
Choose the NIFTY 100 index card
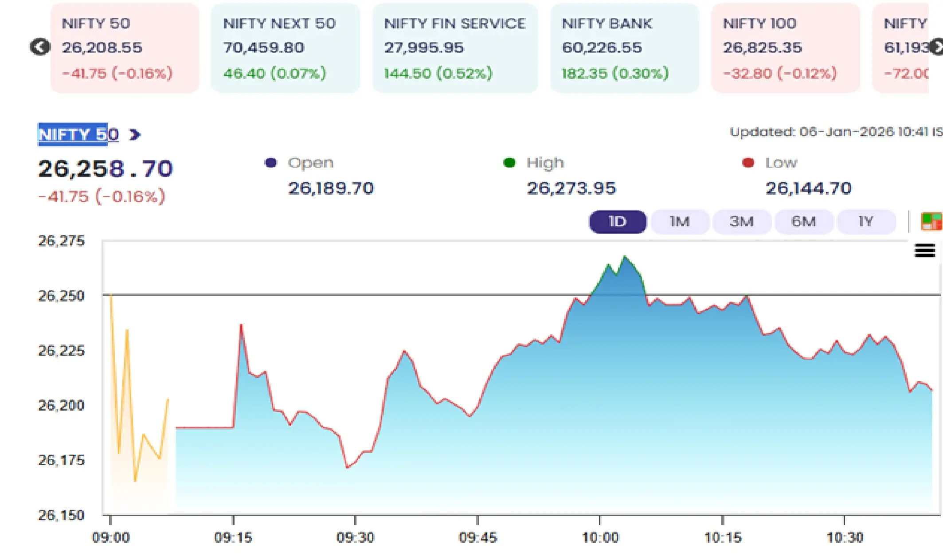click(785, 48)
